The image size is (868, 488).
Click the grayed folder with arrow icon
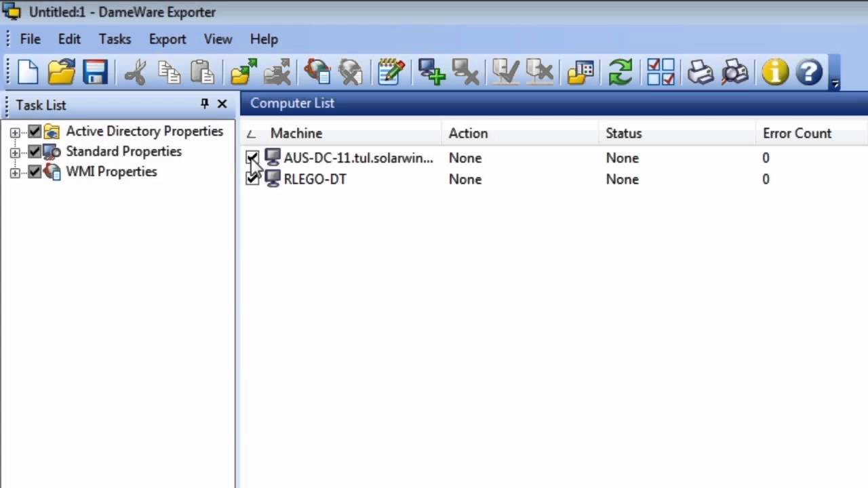pyautogui.click(x=277, y=72)
